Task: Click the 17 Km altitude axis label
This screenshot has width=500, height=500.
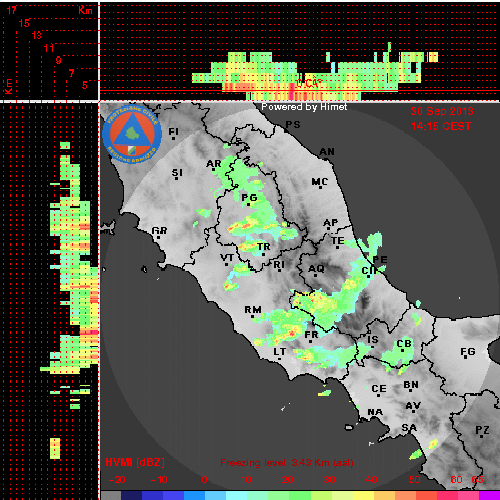Action: point(12,10)
